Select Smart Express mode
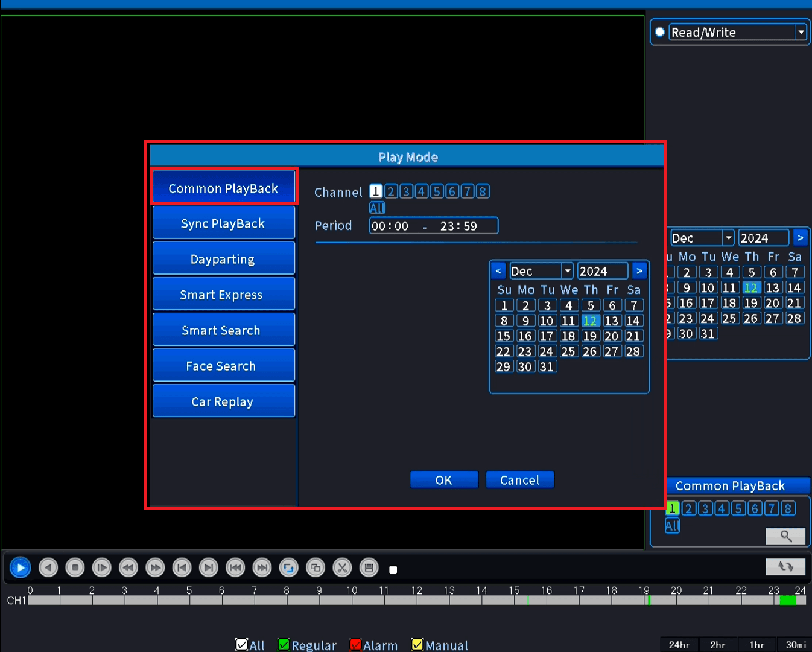812x652 pixels. coord(224,295)
